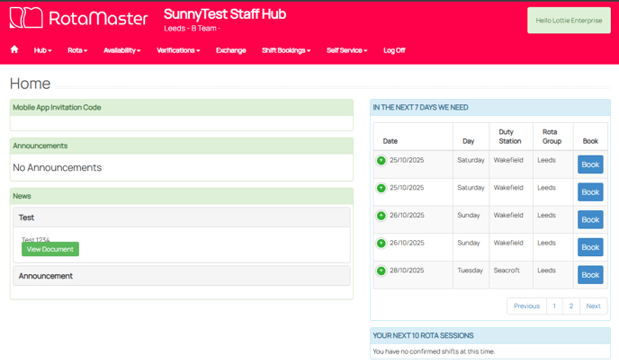This screenshot has height=364, width=619.
Task: Click green arrow on first 25/10/2025 row
Action: coord(381,161)
